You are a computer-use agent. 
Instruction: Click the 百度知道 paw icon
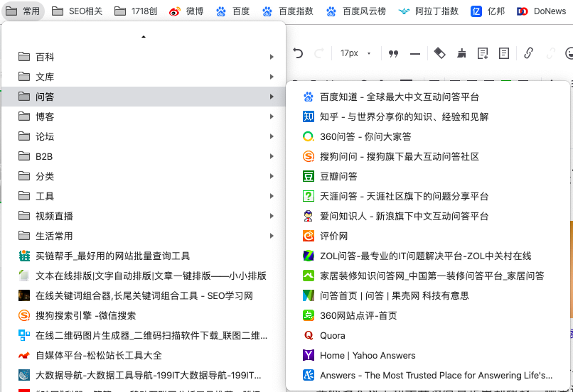(x=309, y=97)
